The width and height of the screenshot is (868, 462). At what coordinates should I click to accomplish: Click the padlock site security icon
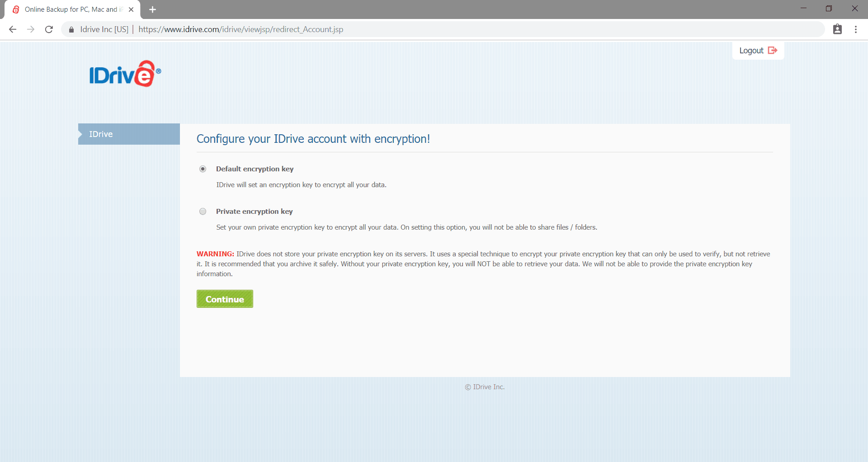[71, 30]
